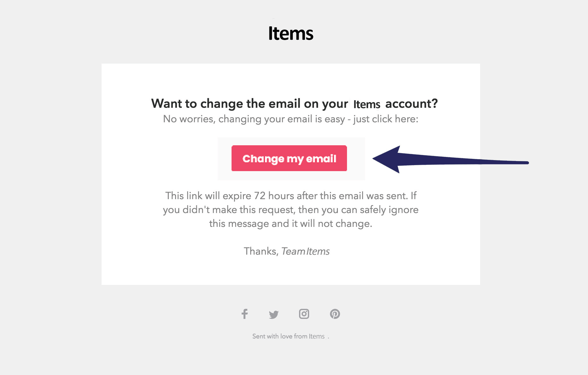Click the "This link will expire" line
The width and height of the screenshot is (588, 375).
pos(208,196)
